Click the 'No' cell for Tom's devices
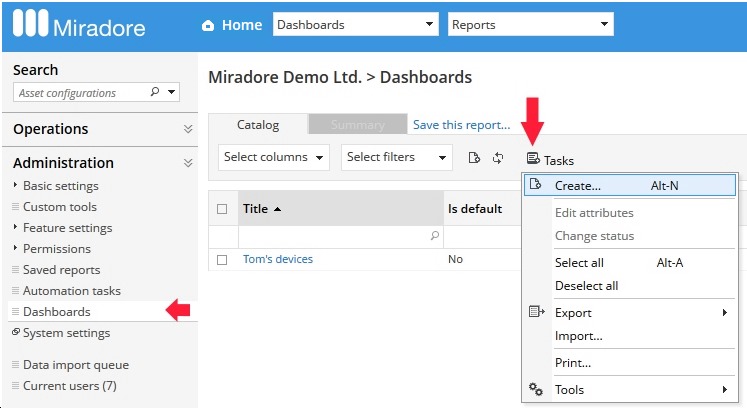 455,259
